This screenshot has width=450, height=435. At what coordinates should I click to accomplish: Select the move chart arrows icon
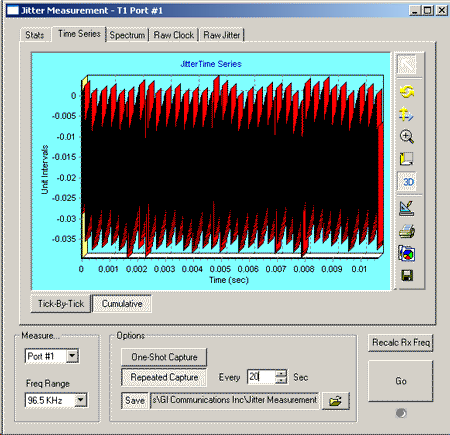pos(406,114)
